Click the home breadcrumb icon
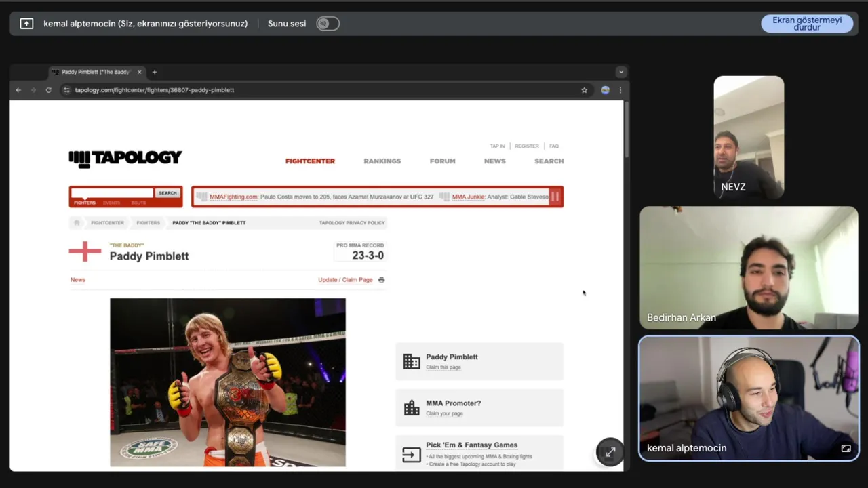 (x=77, y=222)
